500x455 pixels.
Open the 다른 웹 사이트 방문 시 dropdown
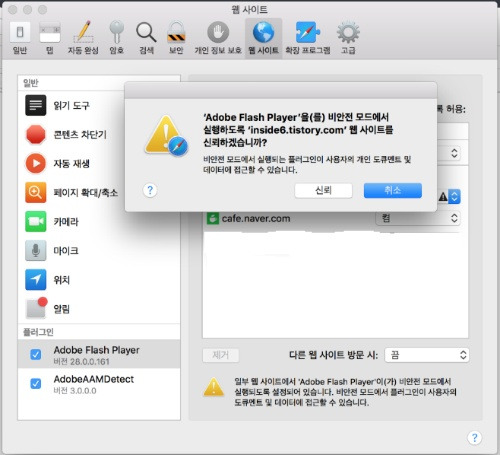(427, 355)
